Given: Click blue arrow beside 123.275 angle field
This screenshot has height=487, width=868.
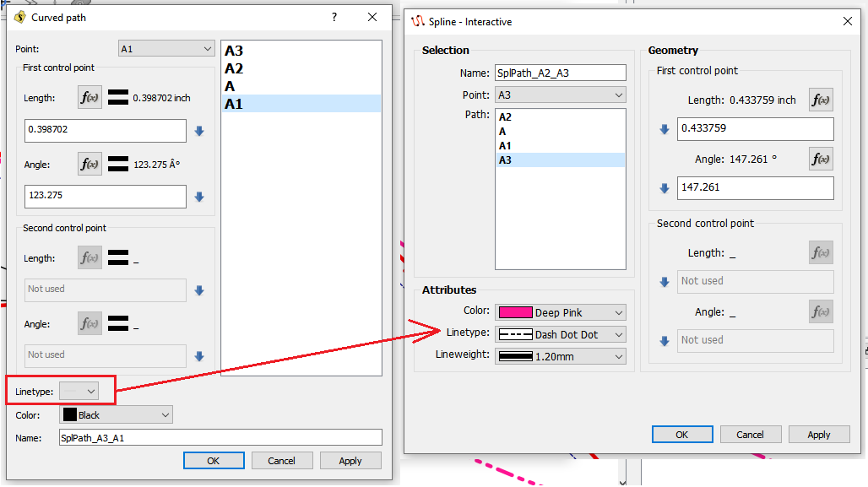Looking at the screenshot, I should click(x=199, y=197).
